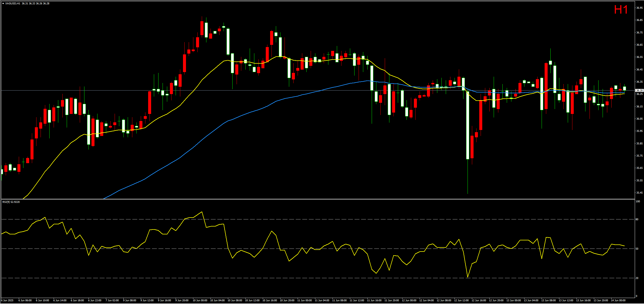Click the 35.85 price axis label

point(639,144)
